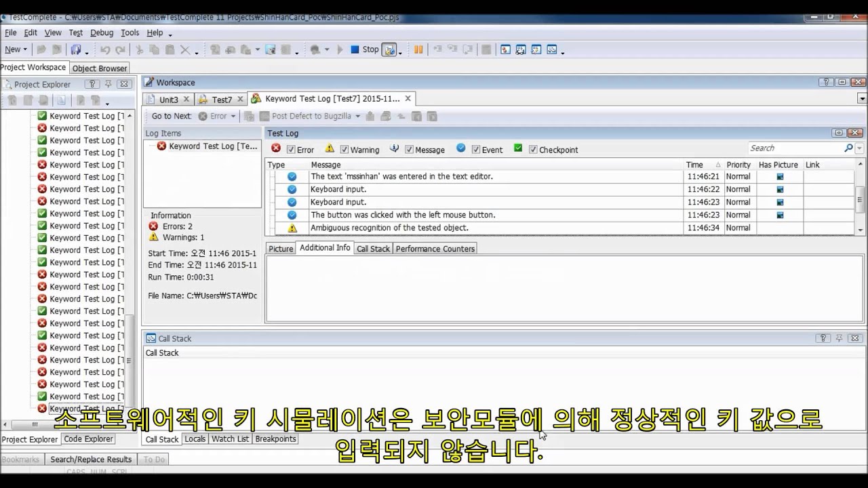Open the Search/Replace Results tab
868x488 pixels.
[x=91, y=460]
